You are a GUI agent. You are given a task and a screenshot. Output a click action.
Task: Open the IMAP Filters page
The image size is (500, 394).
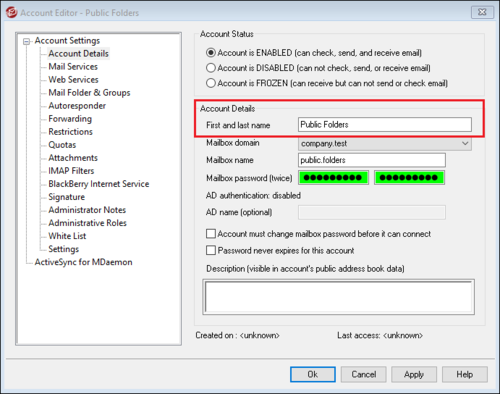point(71,171)
